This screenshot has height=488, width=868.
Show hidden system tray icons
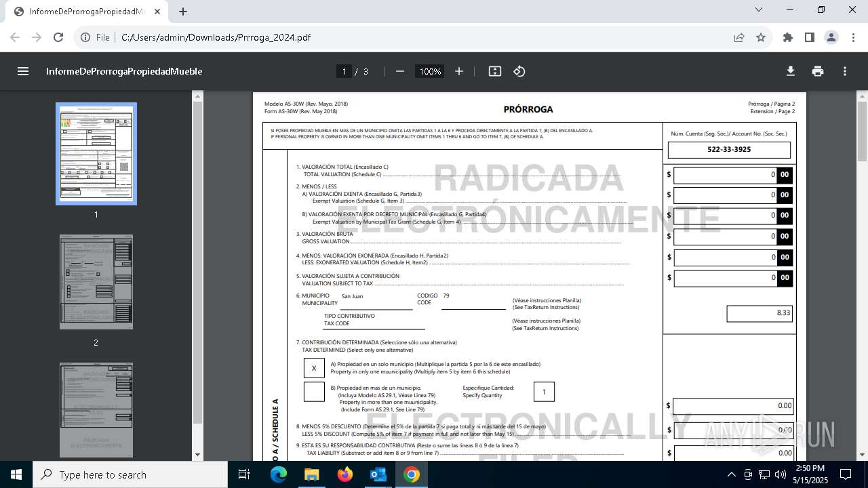coord(731,474)
